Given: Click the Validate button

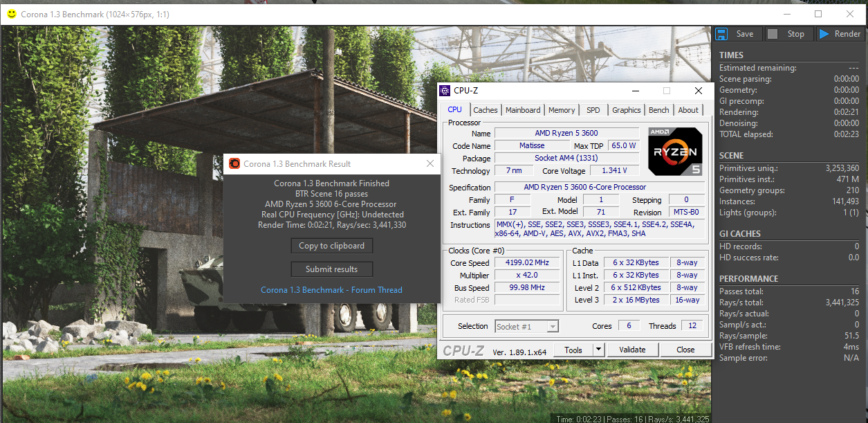Looking at the screenshot, I should (632, 350).
